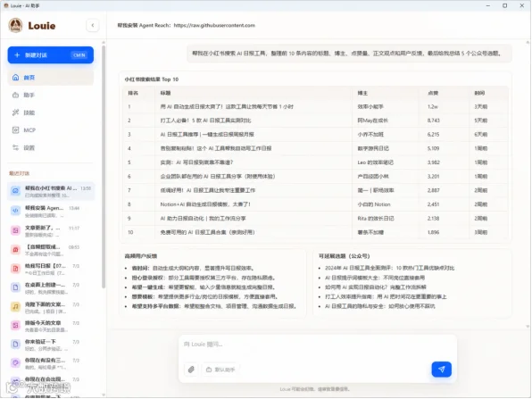The image size is (532, 399).
Task: Click the Rita 的成长日记 blogger cell
Action: (x=376, y=219)
